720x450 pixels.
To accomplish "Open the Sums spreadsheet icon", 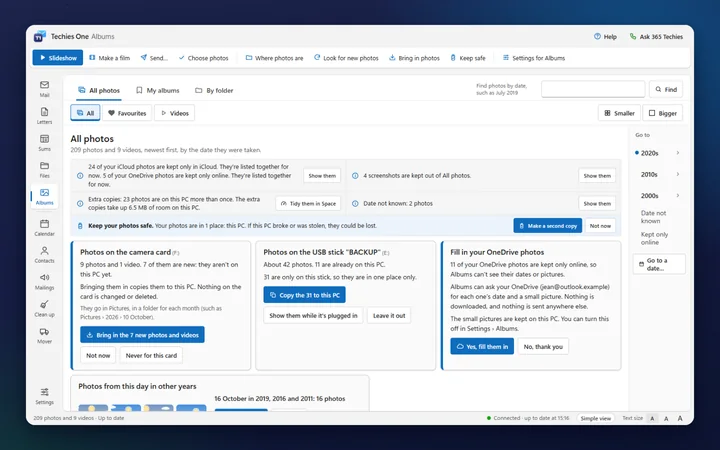I will 45,143.
